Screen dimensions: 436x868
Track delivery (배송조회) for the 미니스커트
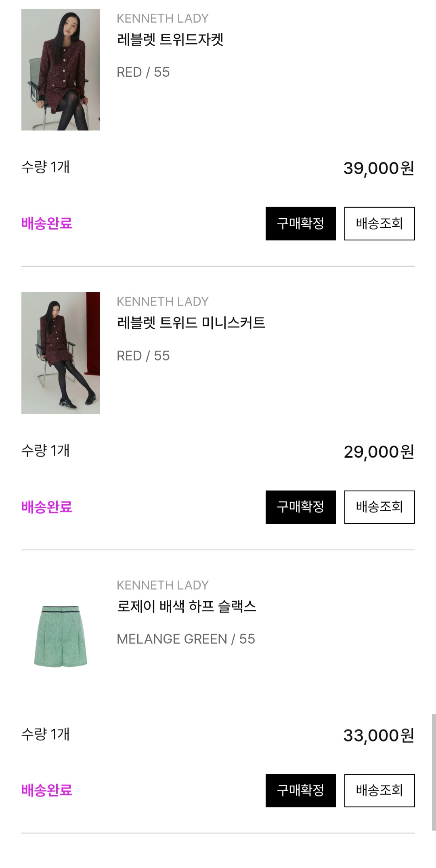(x=379, y=507)
